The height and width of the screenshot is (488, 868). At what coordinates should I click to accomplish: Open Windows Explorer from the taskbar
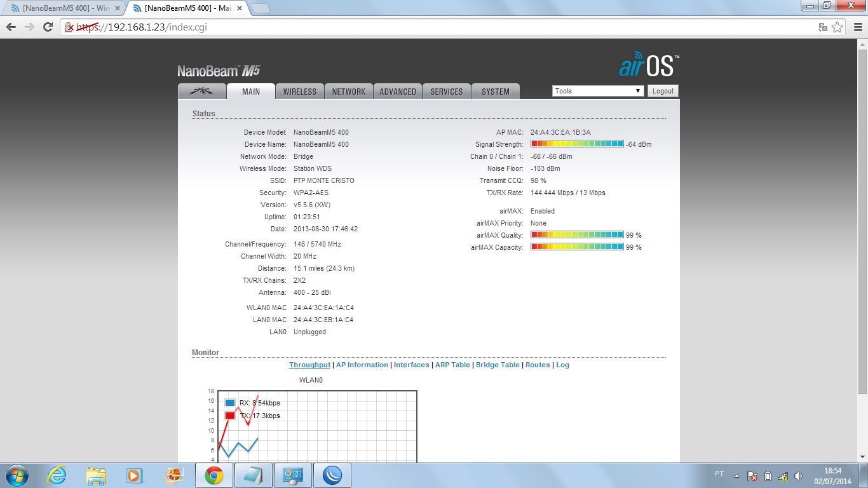coord(97,475)
